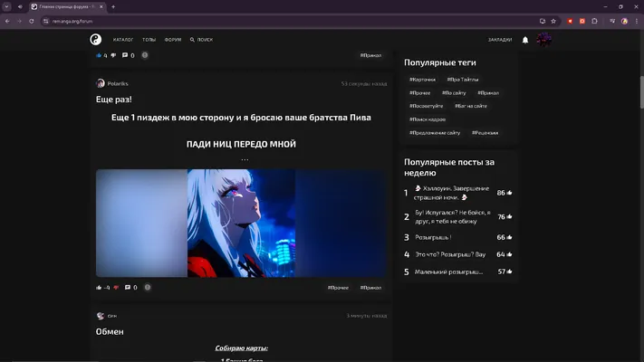Close the forum browser tab
Screen dimensions: 644x362
click(x=101, y=6)
